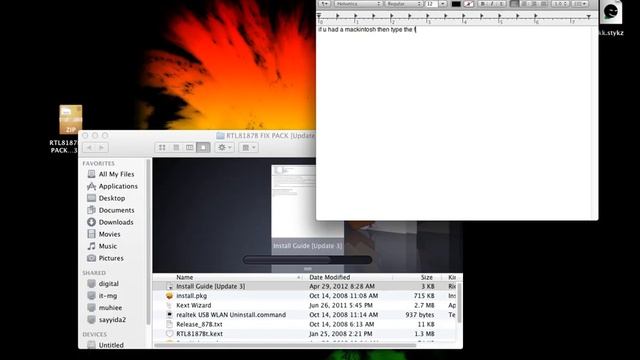
Task: Select Kext Wizard in file list
Action: 305,305
